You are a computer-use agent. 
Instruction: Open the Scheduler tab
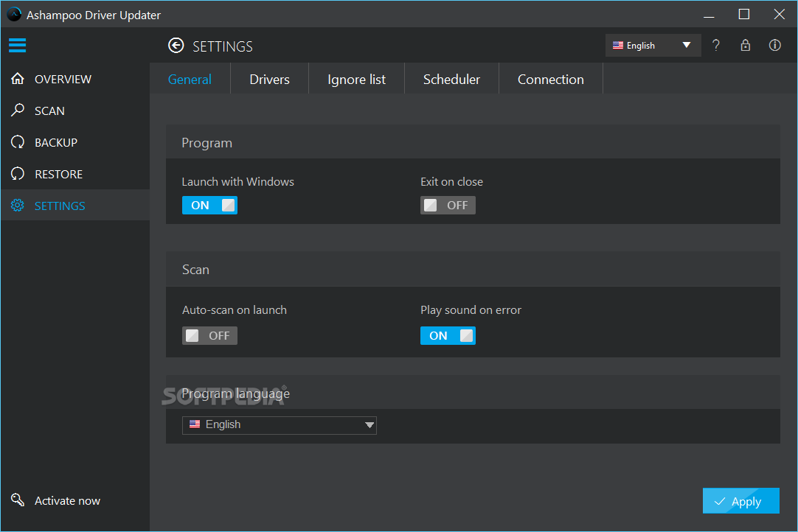tap(452, 80)
